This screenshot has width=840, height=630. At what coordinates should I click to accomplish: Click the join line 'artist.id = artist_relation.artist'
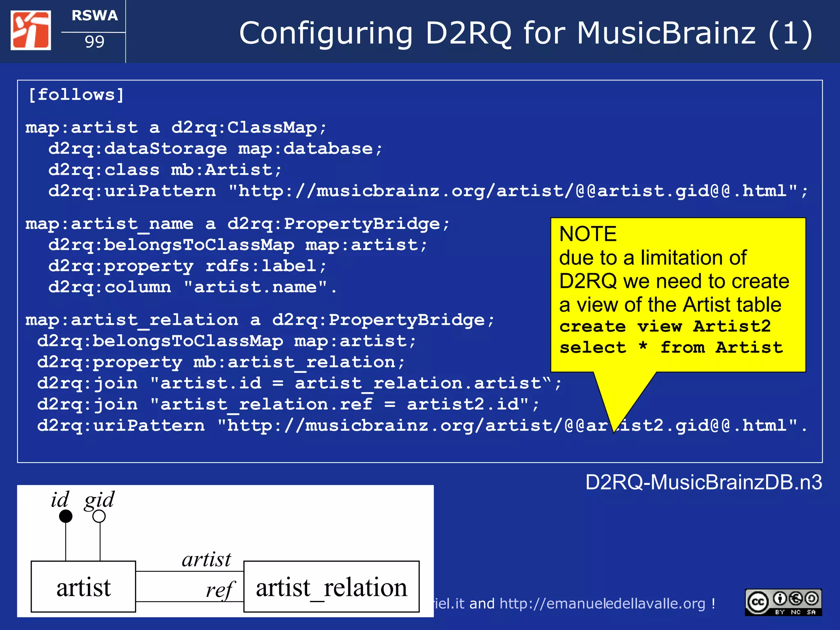click(x=299, y=383)
